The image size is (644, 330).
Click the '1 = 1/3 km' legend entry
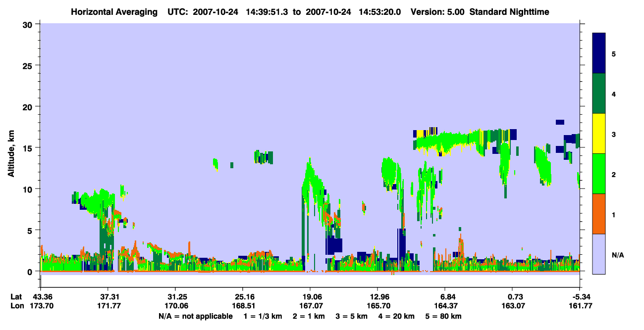tap(262, 316)
